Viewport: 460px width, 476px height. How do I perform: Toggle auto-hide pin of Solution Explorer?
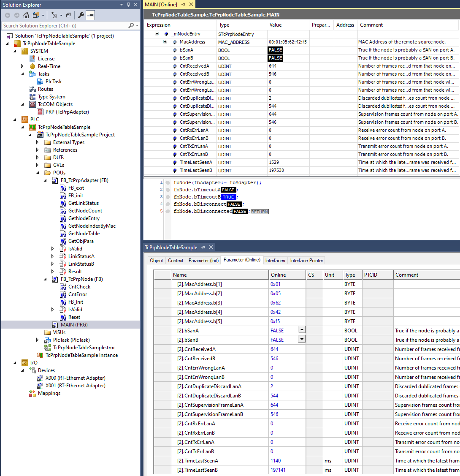pyautogui.click(x=128, y=5)
